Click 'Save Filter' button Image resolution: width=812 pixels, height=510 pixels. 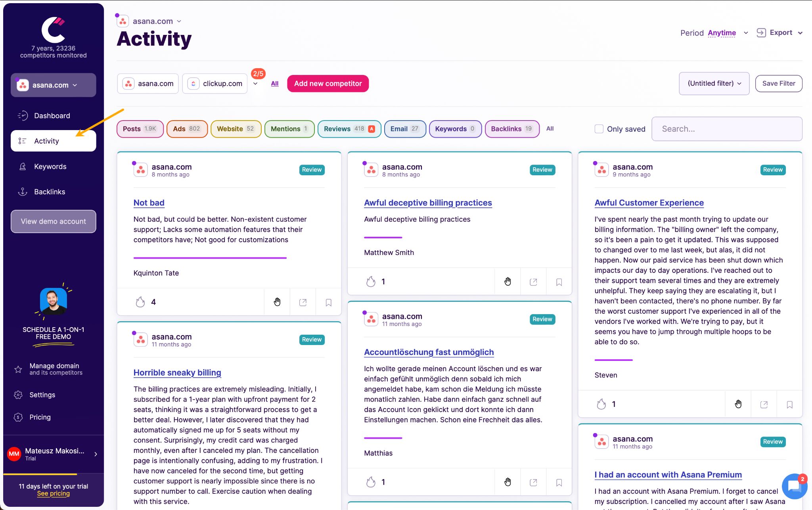[779, 83]
